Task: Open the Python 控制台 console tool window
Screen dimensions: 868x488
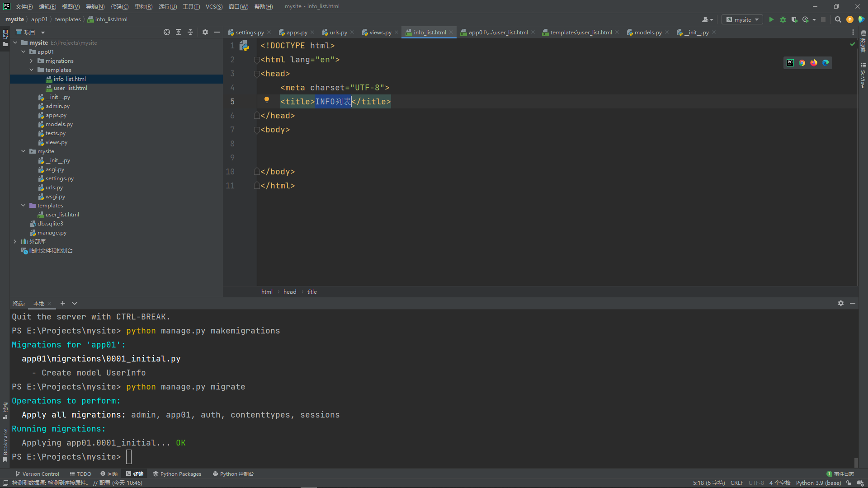Action: (x=233, y=474)
